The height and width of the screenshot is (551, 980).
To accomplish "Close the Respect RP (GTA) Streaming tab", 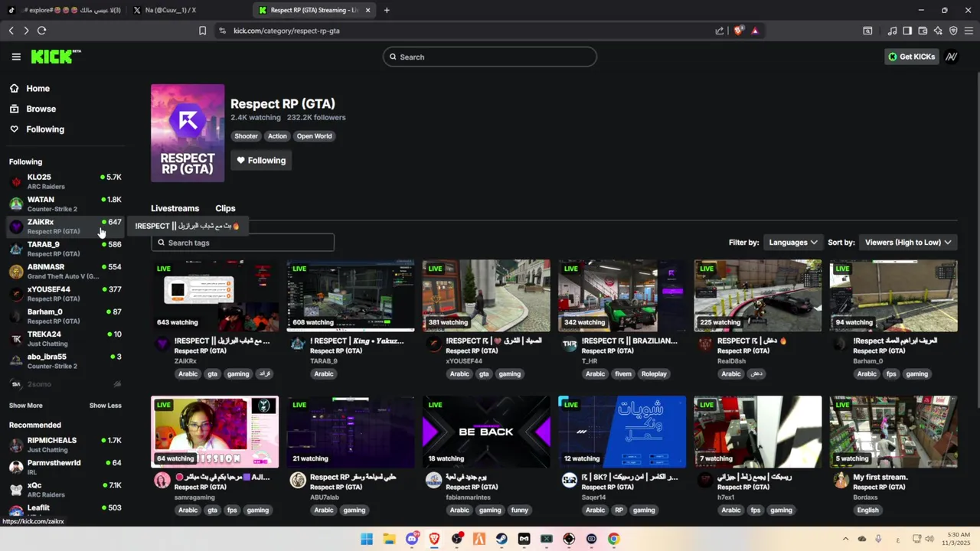I will point(368,10).
